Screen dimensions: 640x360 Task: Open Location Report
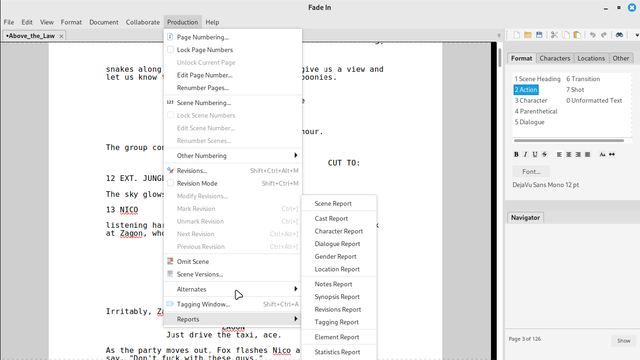point(339,269)
